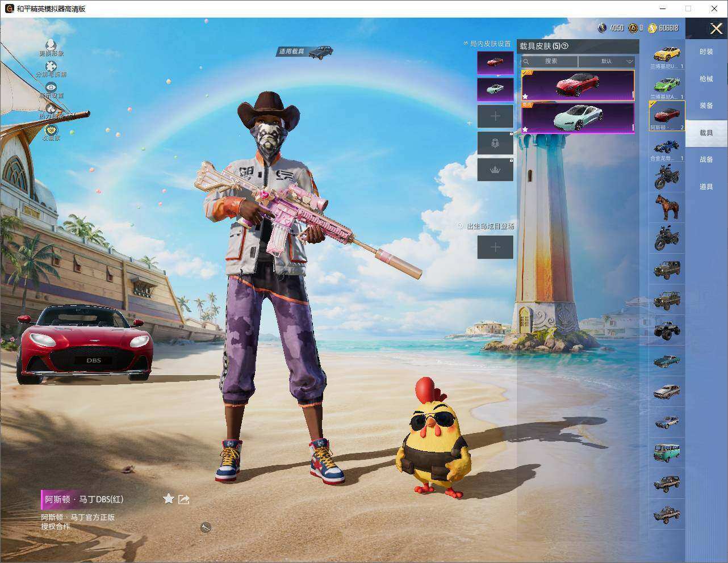Click the puzzle-piece 分解 icon

point(51,66)
